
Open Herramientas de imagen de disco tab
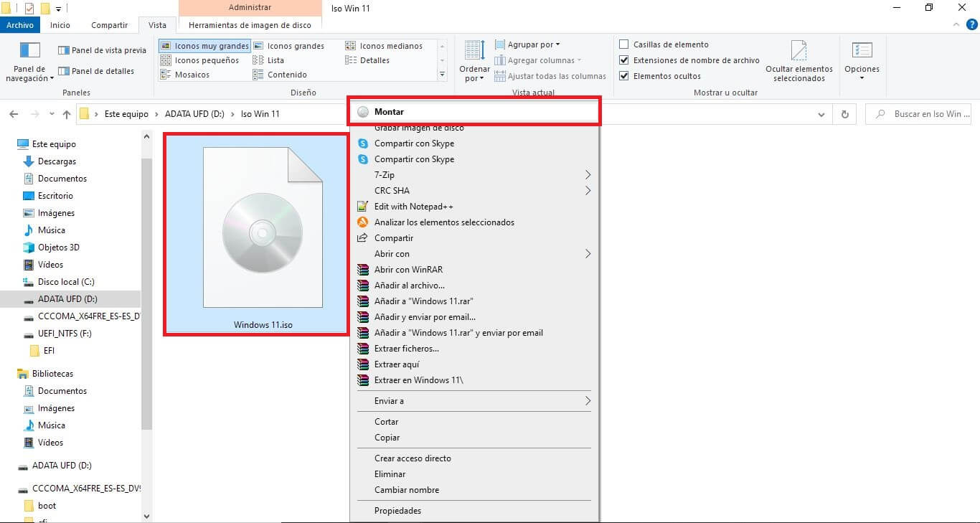coord(250,25)
